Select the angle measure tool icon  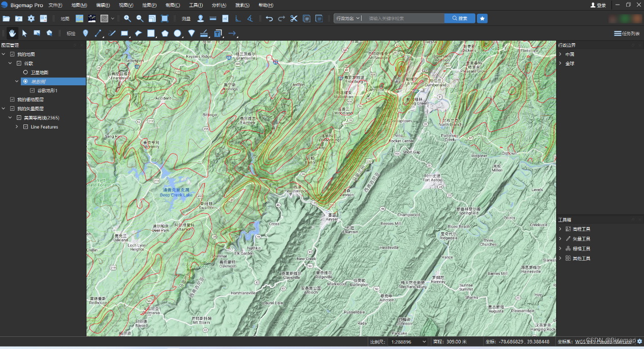click(x=249, y=19)
